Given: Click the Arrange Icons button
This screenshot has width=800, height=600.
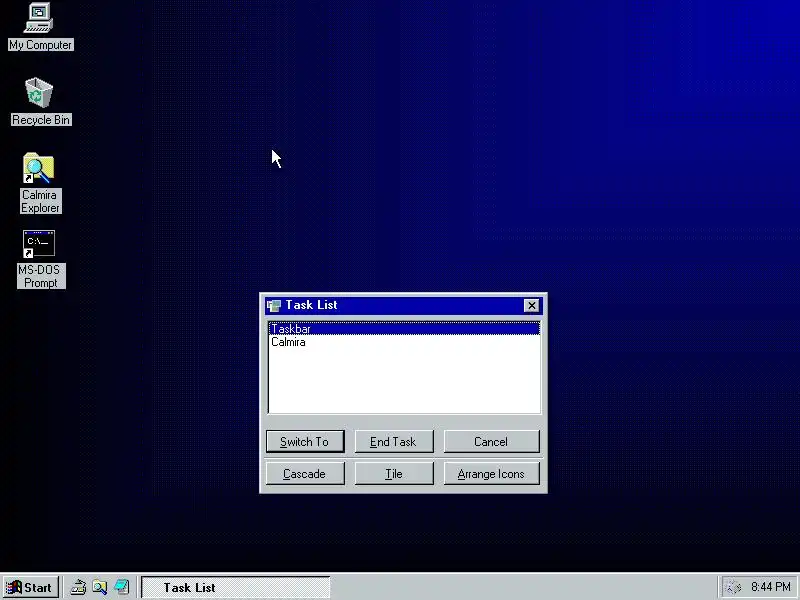Looking at the screenshot, I should 491,474.
